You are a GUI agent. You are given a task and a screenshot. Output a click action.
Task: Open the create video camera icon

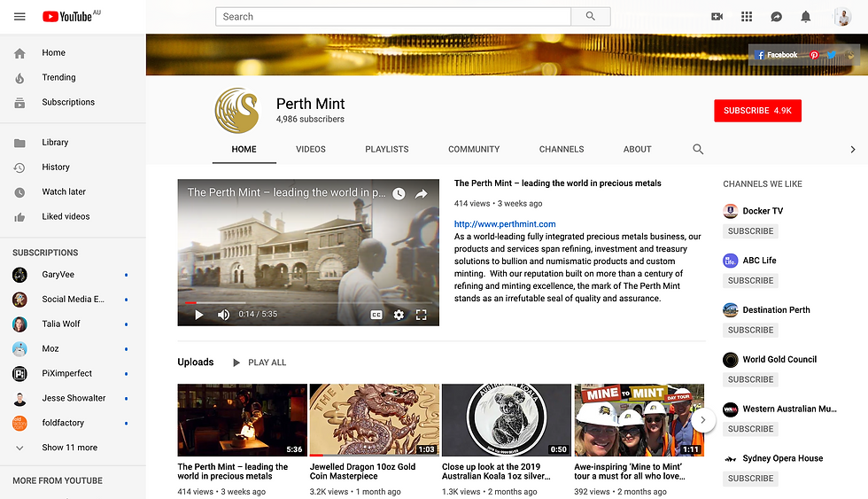[717, 17]
